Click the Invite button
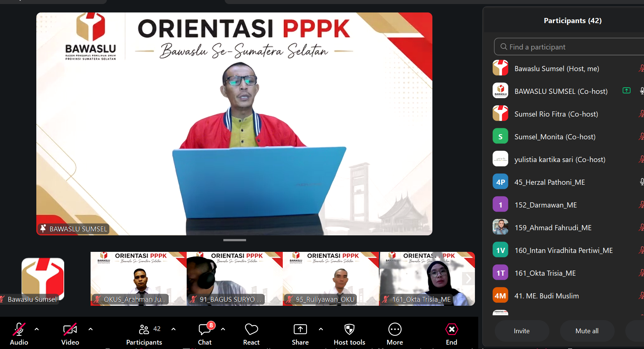 (x=522, y=331)
